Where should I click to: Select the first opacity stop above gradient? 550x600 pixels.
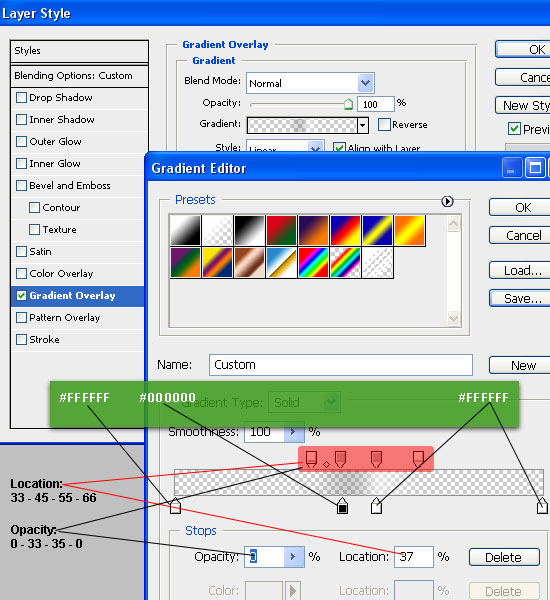point(312,458)
